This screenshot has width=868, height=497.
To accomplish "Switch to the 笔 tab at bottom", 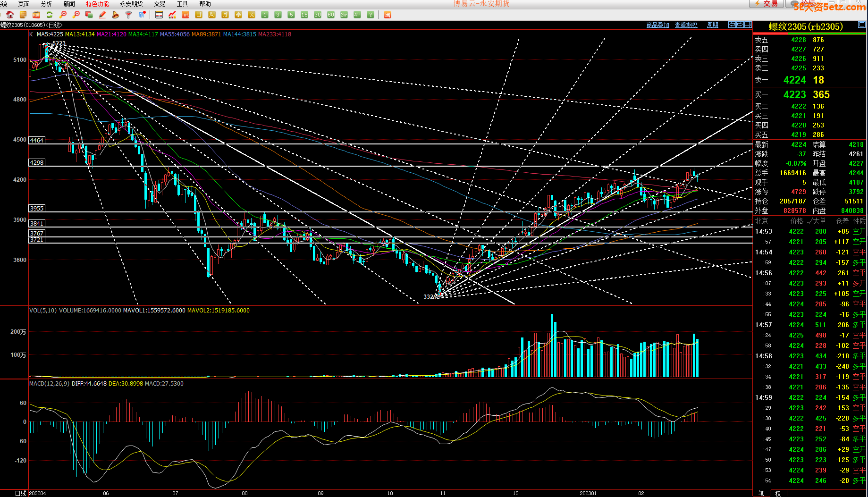I will coord(761,493).
